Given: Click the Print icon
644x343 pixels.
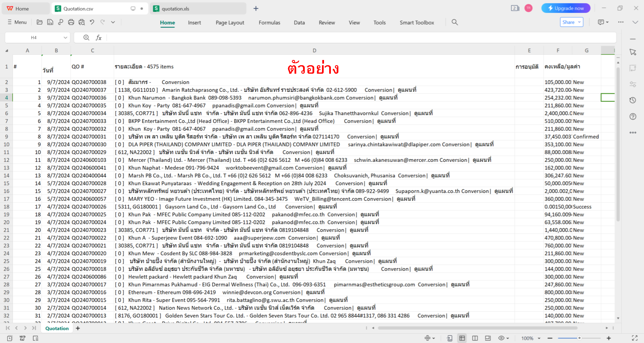Looking at the screenshot, I should 71,22.
